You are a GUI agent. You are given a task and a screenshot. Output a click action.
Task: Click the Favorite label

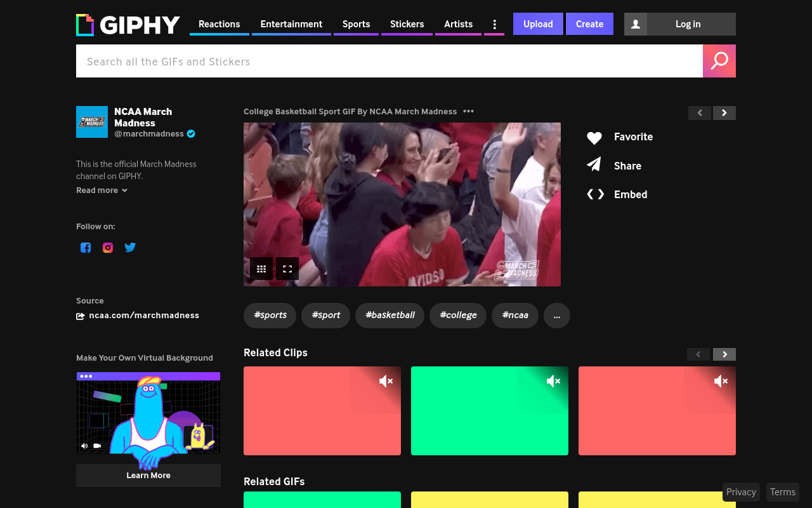coord(633,137)
